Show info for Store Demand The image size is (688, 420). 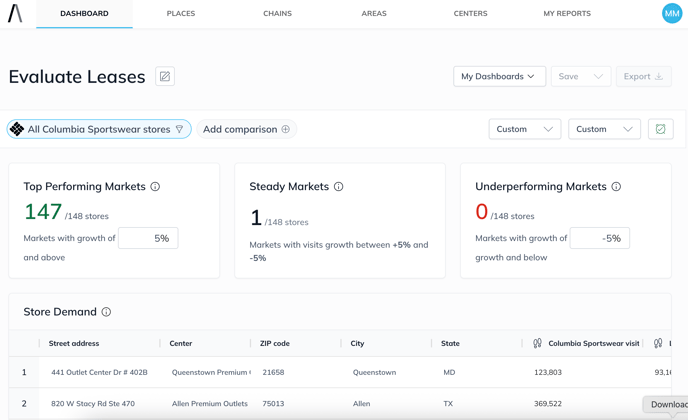pyautogui.click(x=106, y=312)
